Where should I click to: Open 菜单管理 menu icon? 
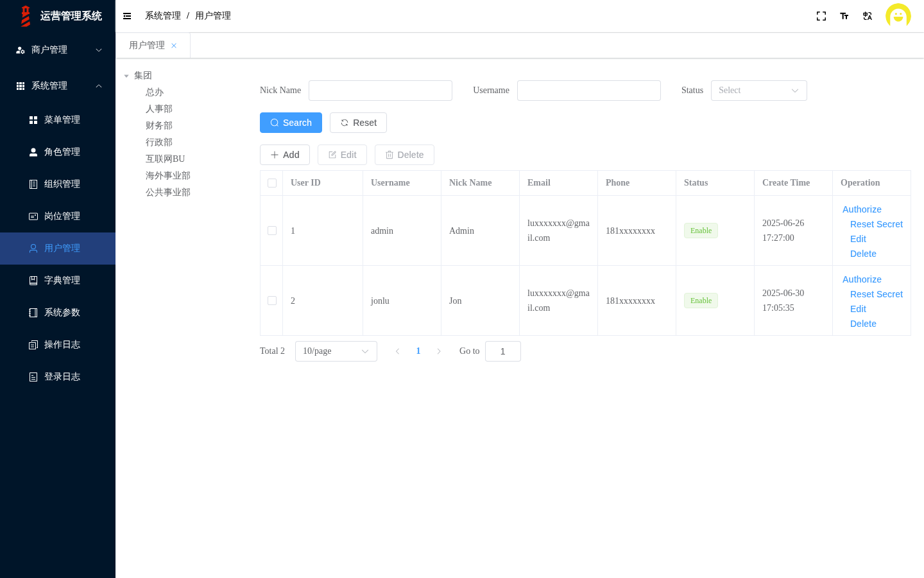coord(33,120)
